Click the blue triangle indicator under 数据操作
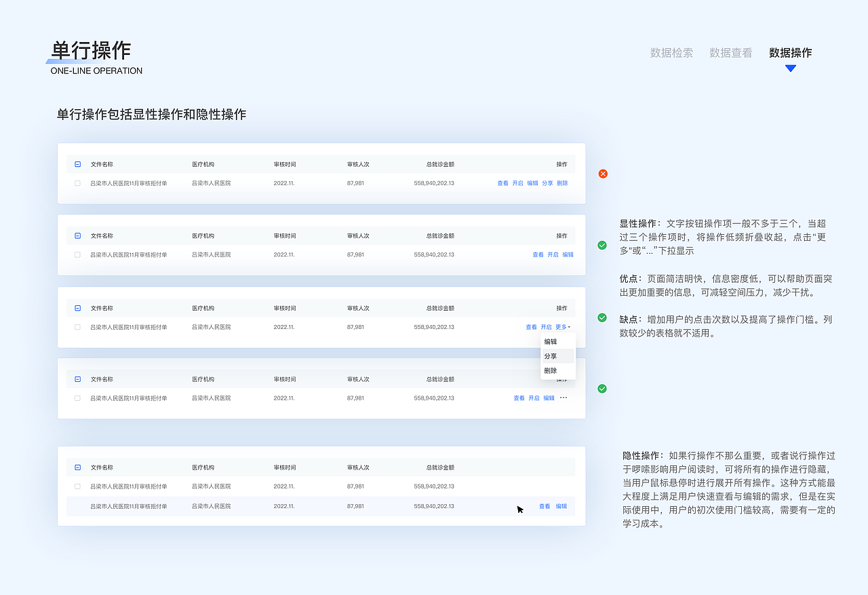This screenshot has width=868, height=595. pyautogui.click(x=791, y=67)
